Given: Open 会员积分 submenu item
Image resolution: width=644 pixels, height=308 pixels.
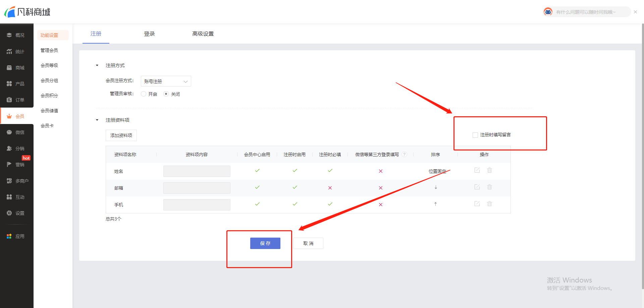Looking at the screenshot, I should coord(49,96).
